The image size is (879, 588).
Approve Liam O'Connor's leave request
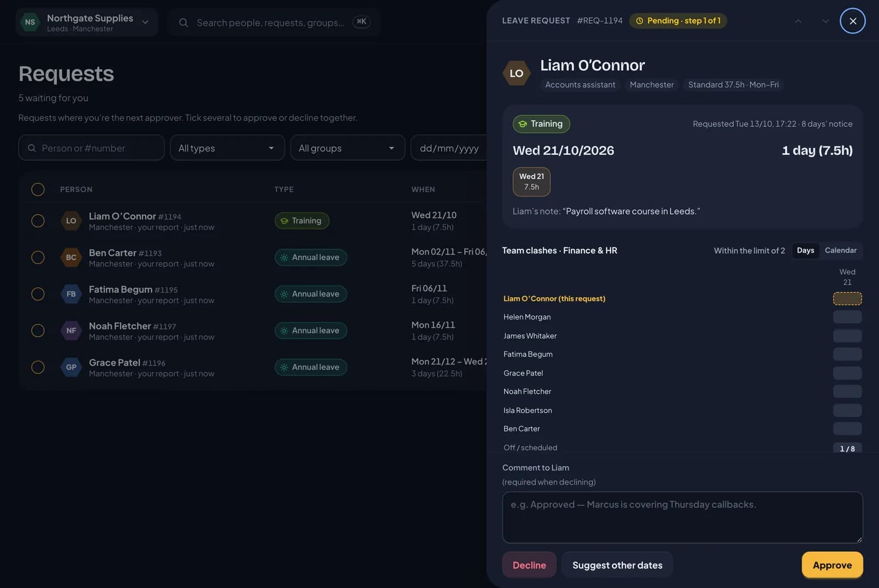pyautogui.click(x=832, y=565)
